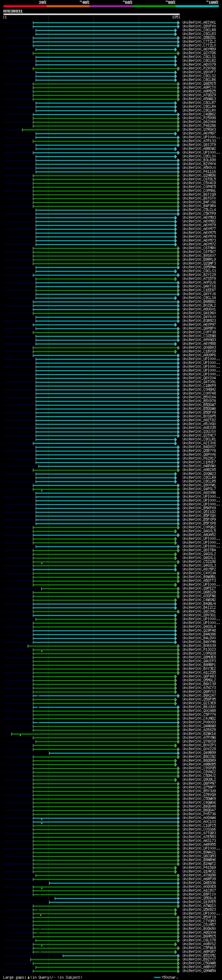Select the label UniRef100_C8CLR4
This screenshot has width=222, height=980.
(199, 106)
